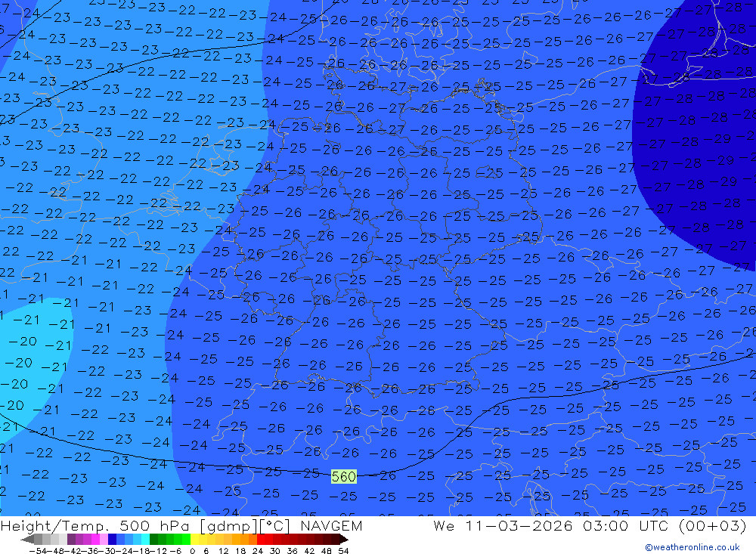
Task: Click the dark right arrow end of legend
Action: click(344, 540)
